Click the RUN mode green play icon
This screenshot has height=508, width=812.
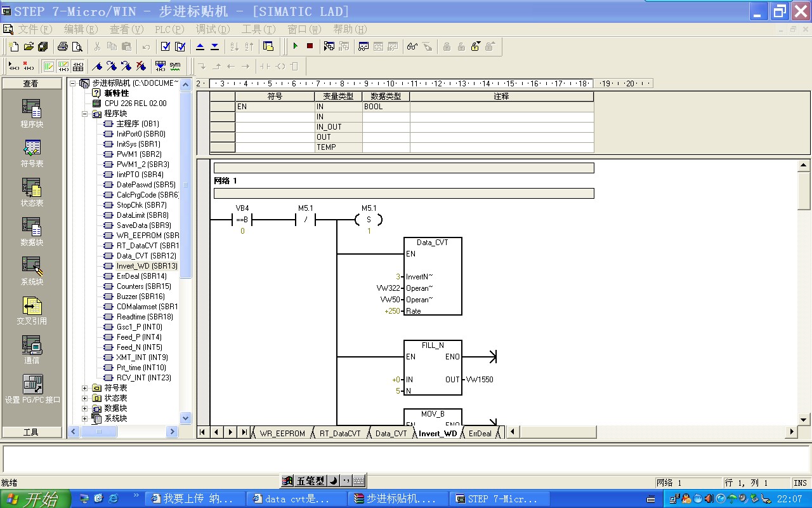[x=295, y=46]
